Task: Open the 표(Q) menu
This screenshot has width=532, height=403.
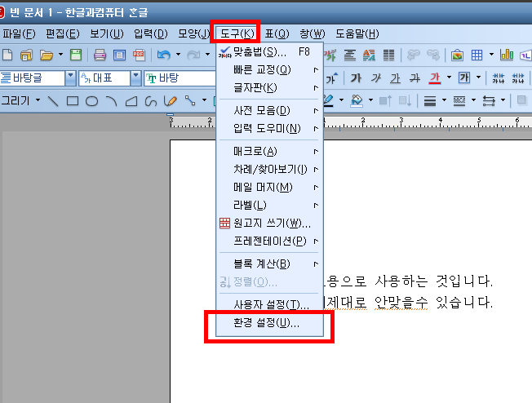Action: click(277, 33)
